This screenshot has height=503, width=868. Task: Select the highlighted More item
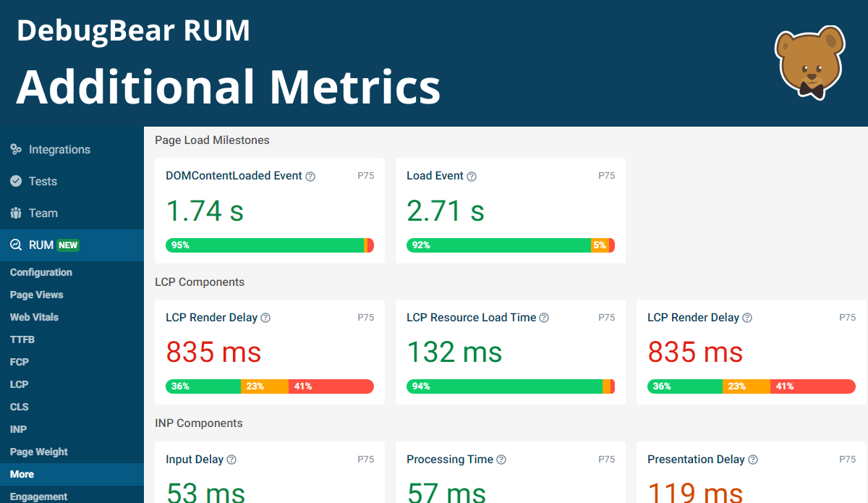point(72,474)
